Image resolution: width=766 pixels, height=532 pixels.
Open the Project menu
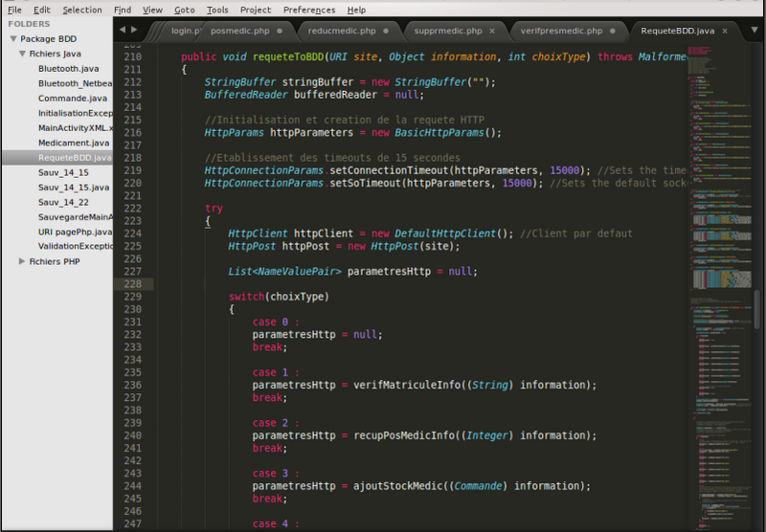256,10
